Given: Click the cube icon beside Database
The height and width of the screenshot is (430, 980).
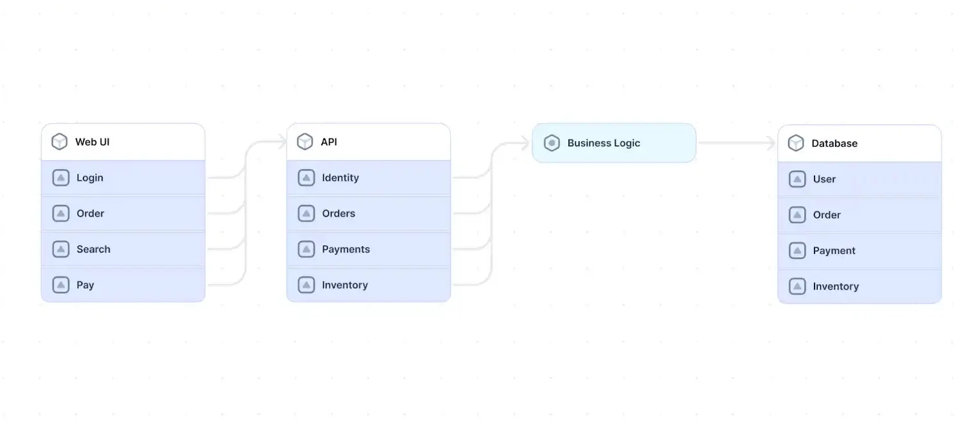Looking at the screenshot, I should click(x=796, y=143).
